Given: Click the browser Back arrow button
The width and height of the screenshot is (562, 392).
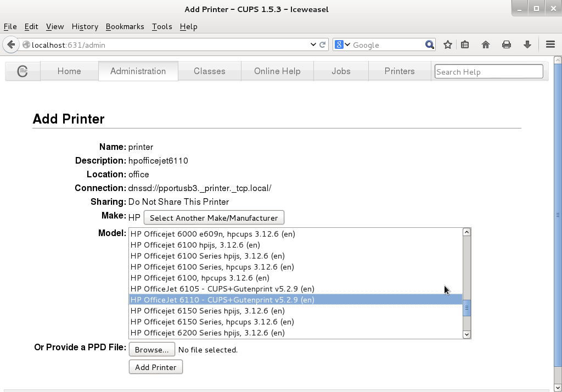Looking at the screenshot, I should click(x=11, y=45).
